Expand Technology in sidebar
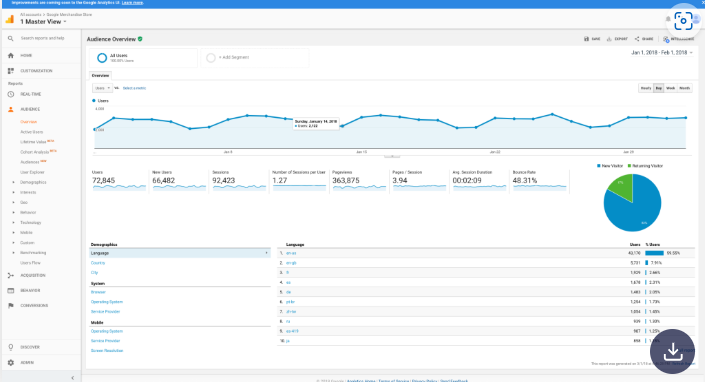 click(x=13, y=223)
